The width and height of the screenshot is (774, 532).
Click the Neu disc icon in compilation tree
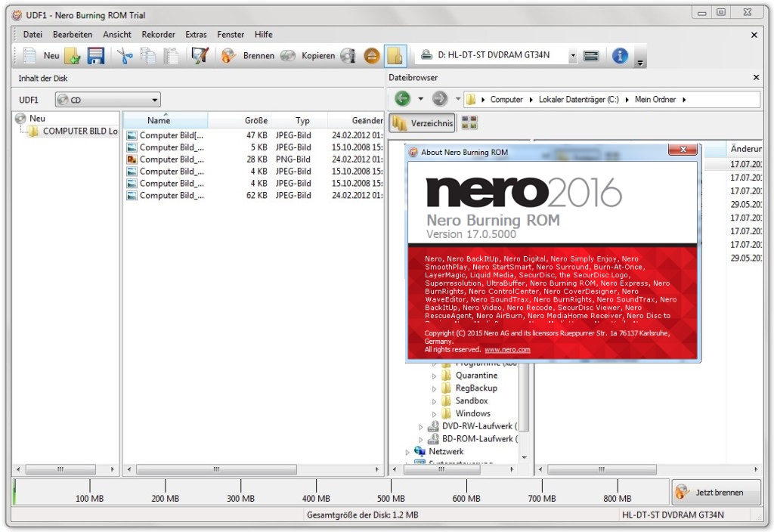pos(20,119)
